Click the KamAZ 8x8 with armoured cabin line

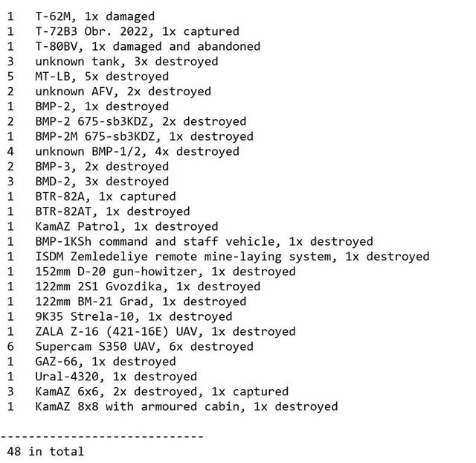(x=186, y=406)
